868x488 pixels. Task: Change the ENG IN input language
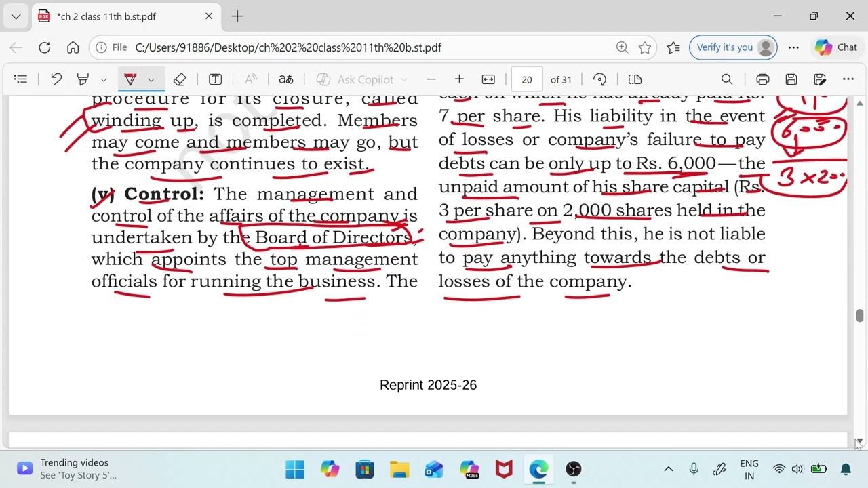(x=749, y=469)
